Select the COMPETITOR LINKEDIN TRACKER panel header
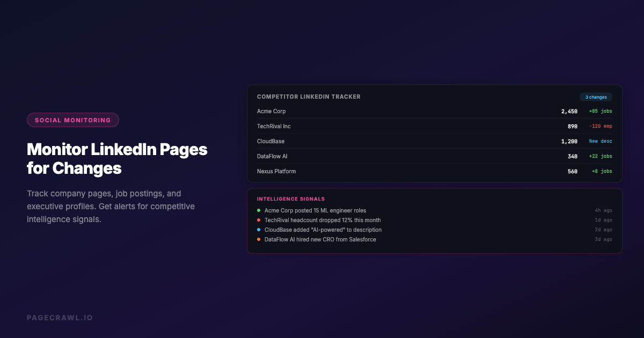This screenshot has height=338, width=644. coord(309,97)
